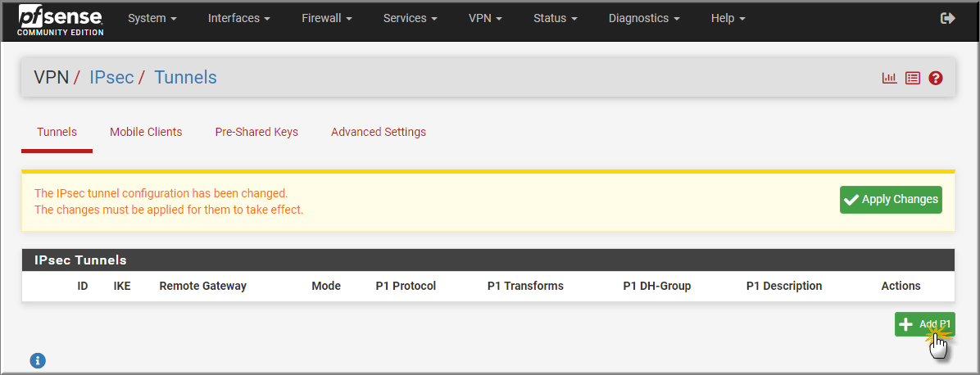This screenshot has height=375, width=980.
Task: Click the red help question-mark icon
Action: pos(936,78)
